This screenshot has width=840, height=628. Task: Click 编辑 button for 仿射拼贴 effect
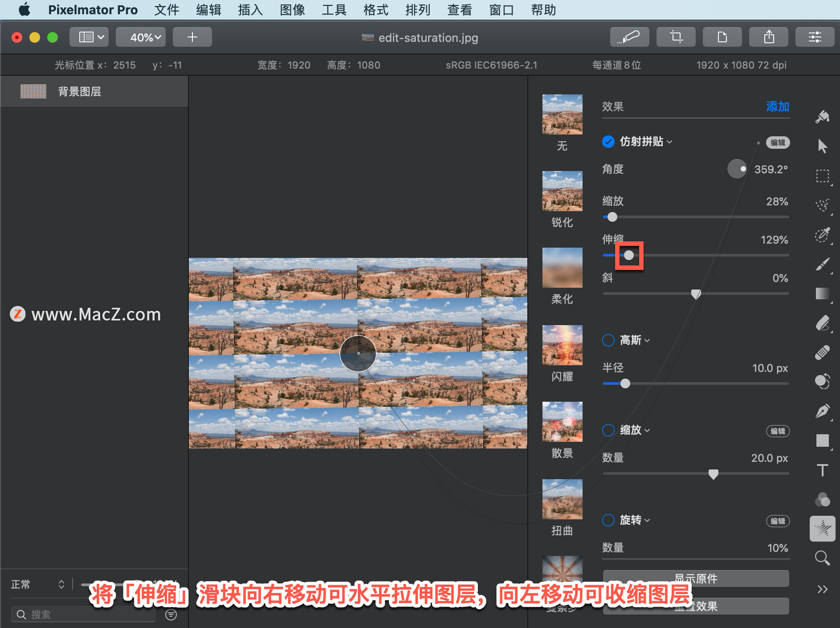(x=778, y=143)
